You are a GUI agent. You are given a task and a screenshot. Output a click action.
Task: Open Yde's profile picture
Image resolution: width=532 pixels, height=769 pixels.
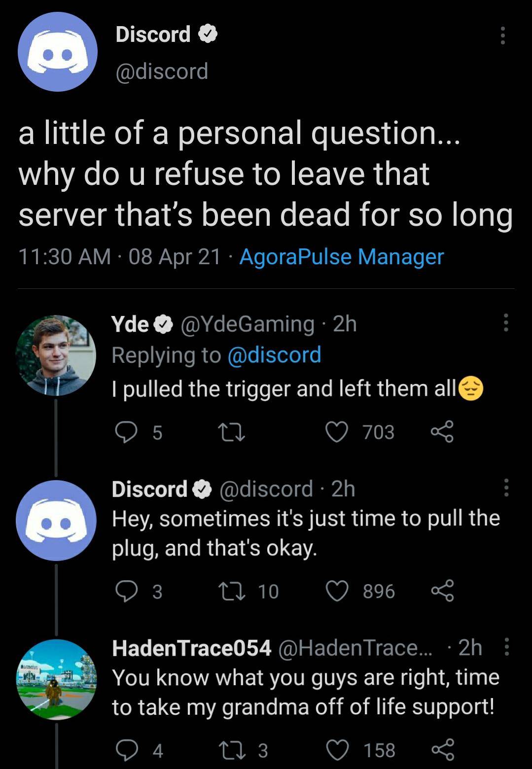tap(55, 355)
